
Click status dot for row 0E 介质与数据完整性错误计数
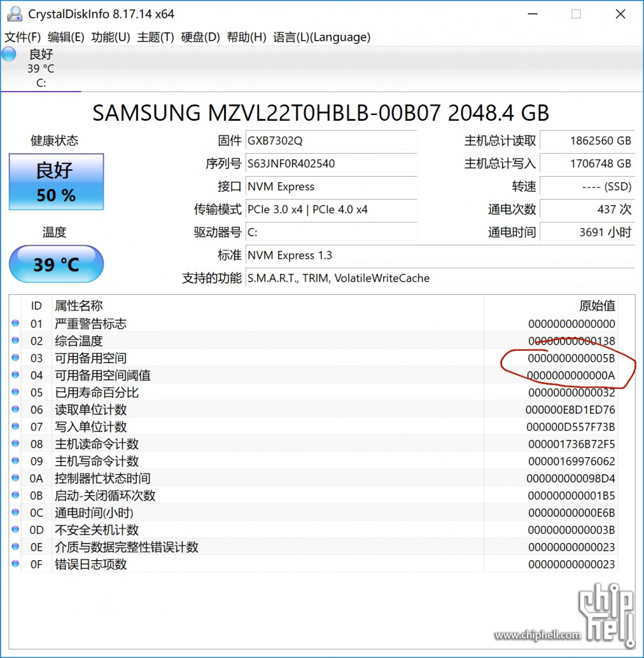[16, 547]
